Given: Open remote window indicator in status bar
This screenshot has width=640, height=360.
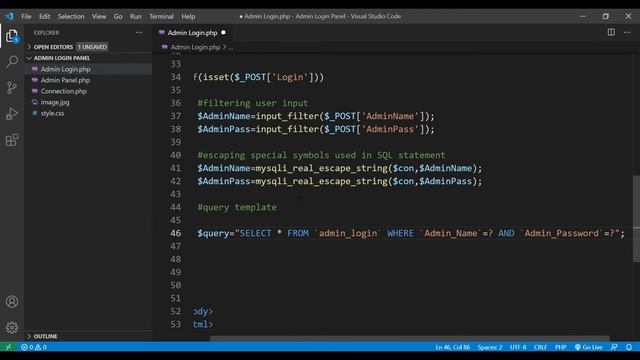Looking at the screenshot, I should [8, 347].
